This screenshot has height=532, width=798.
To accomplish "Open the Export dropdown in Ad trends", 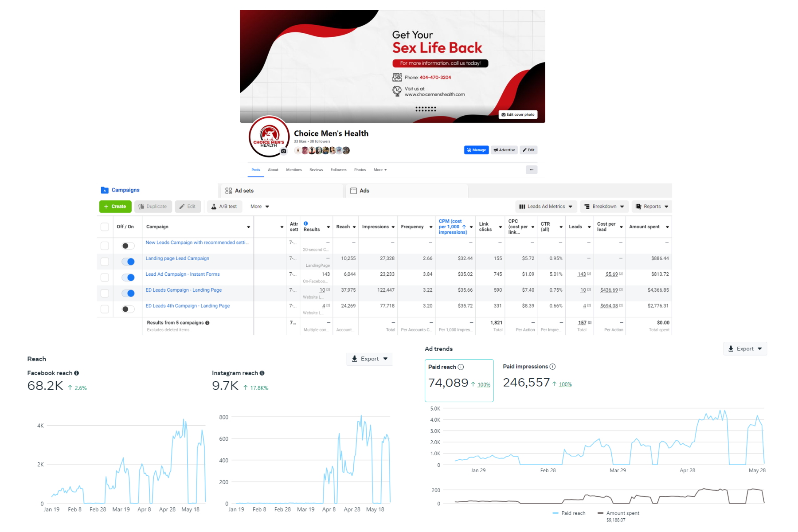I will (745, 349).
